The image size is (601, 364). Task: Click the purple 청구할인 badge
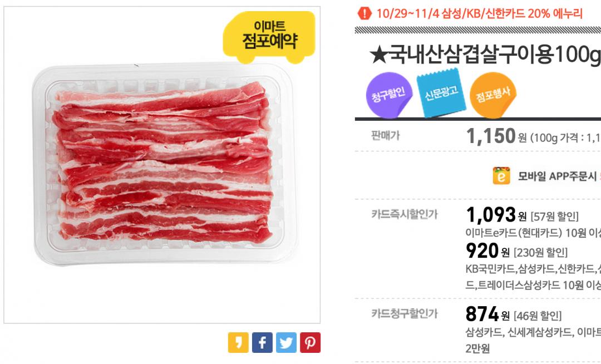(384, 96)
